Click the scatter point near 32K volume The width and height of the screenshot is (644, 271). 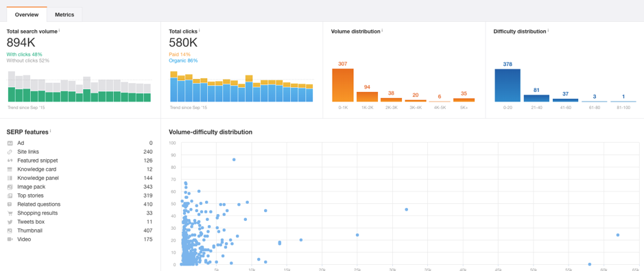pos(406,209)
